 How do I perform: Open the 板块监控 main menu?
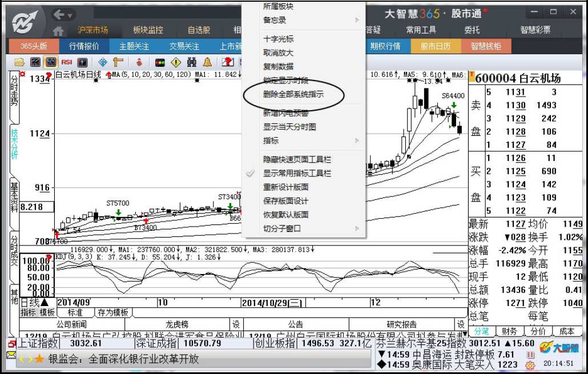click(148, 30)
